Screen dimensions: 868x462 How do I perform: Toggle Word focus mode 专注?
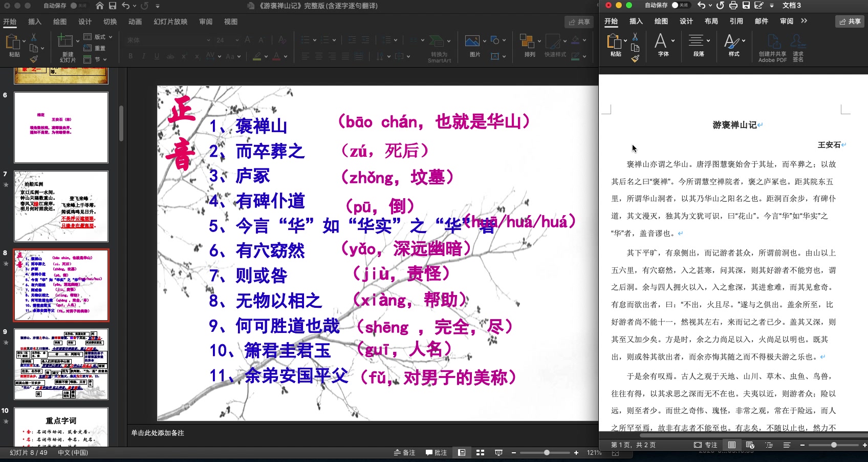705,445
